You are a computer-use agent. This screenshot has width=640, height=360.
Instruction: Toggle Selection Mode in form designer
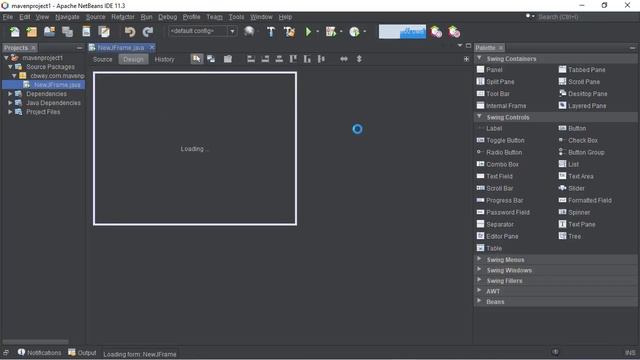[197, 59]
